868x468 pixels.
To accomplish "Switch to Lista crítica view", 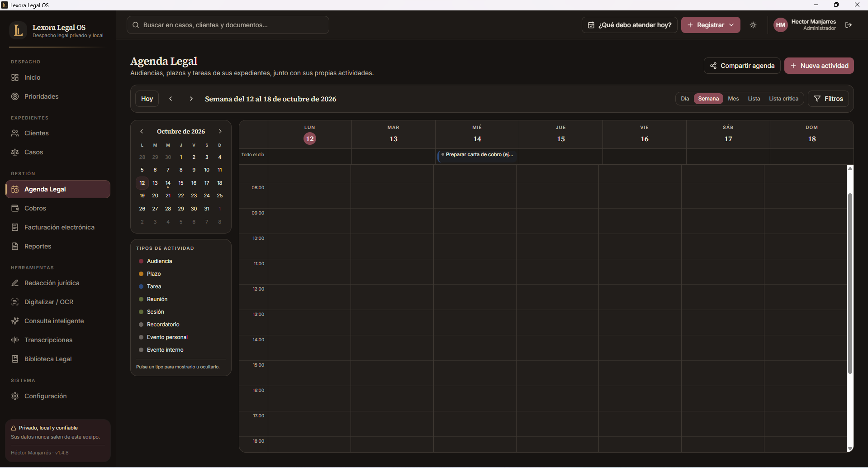I will tap(783, 99).
